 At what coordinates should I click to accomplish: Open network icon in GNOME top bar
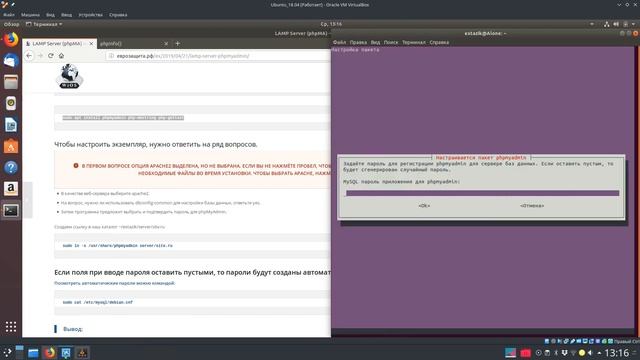(607, 24)
